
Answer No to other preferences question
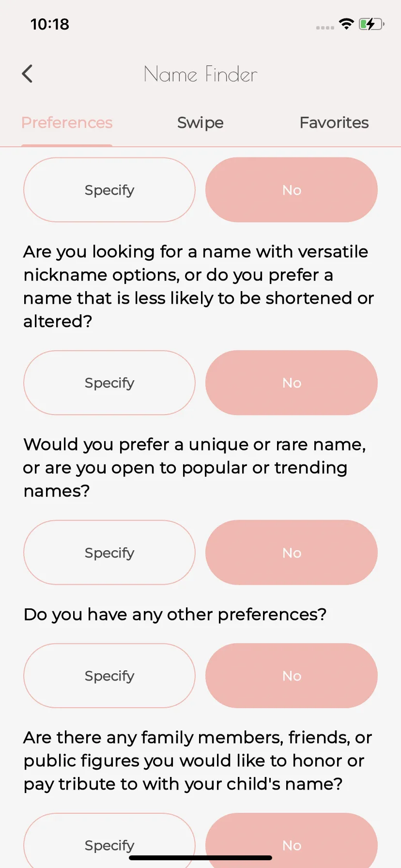point(292,676)
